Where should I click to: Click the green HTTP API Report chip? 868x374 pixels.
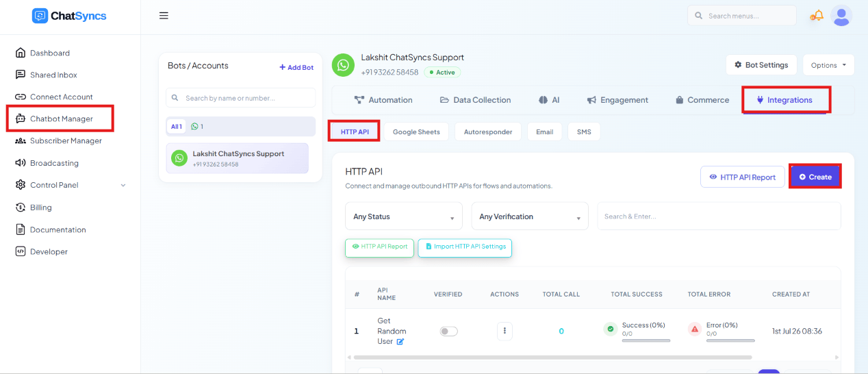click(379, 247)
